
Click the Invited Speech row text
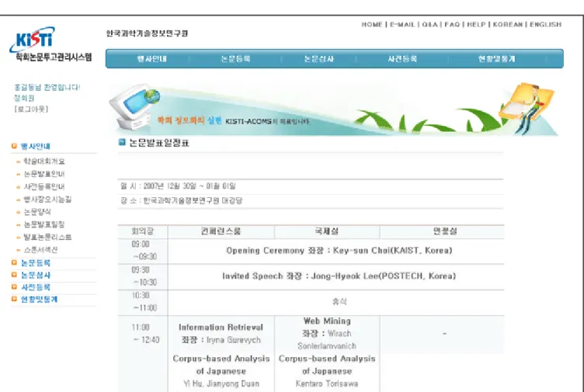click(x=339, y=276)
